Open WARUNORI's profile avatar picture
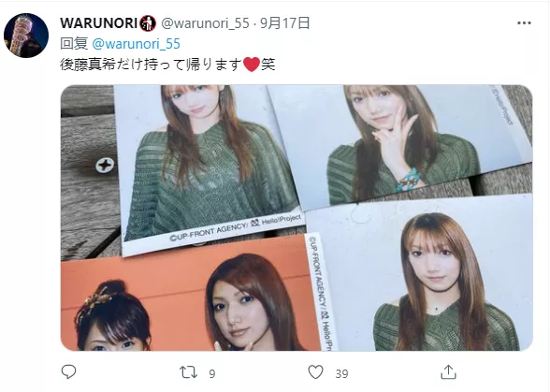Image resolution: width=550 pixels, height=392 pixels. (x=26, y=36)
